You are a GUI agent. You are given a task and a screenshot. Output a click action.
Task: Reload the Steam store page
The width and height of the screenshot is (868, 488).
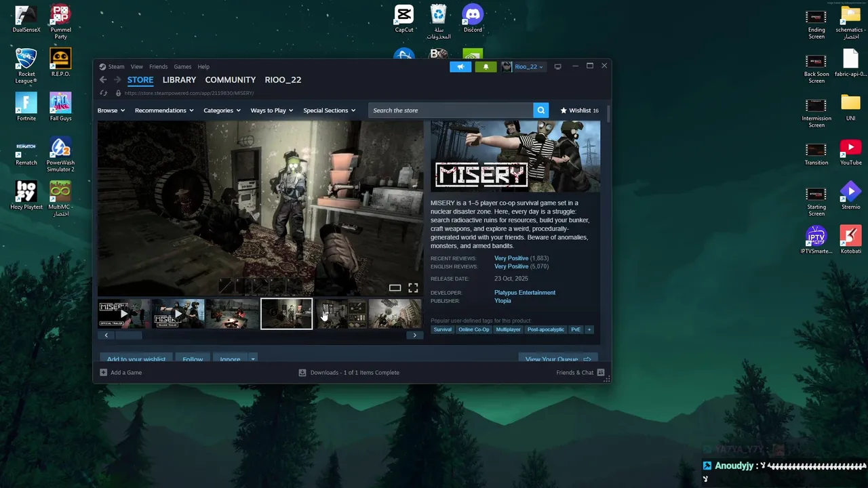click(104, 93)
